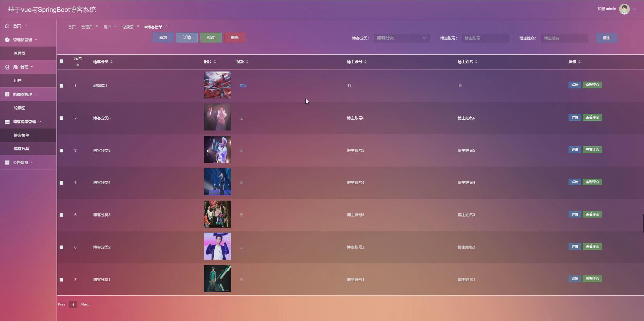Sort by 博主姓名 column arrows
This screenshot has height=321, width=644.
(x=476, y=62)
